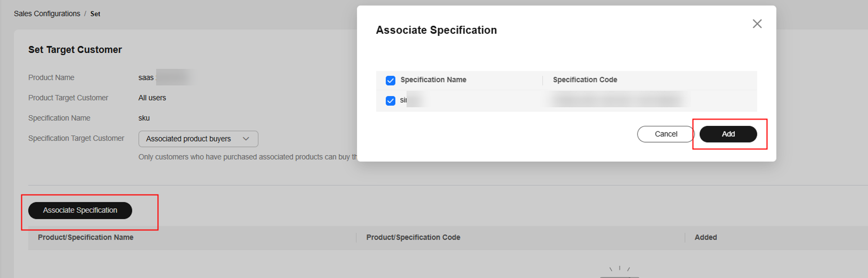This screenshot has width=868, height=278.
Task: Click the Set Target Customer heading
Action: pyautogui.click(x=75, y=50)
